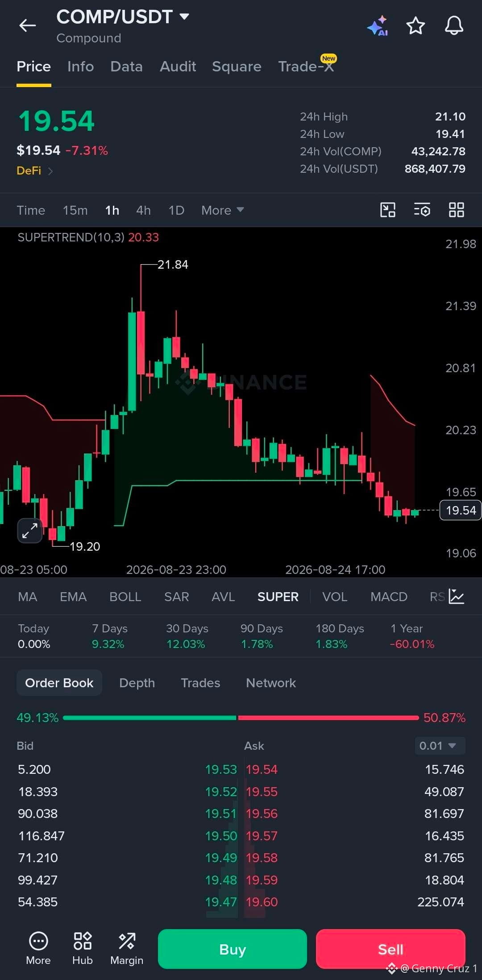Open More options at bottom bar
Viewport: 482px width, 980px height.
pyautogui.click(x=38, y=949)
